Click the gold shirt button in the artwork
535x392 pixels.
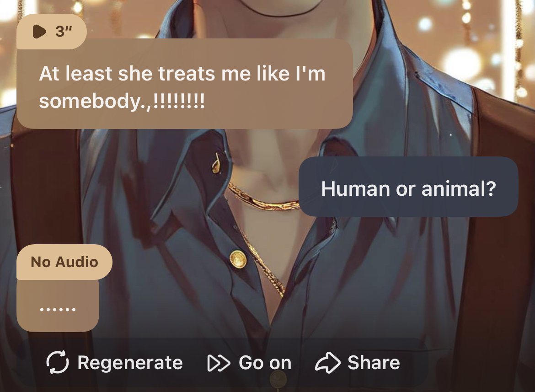(x=238, y=259)
